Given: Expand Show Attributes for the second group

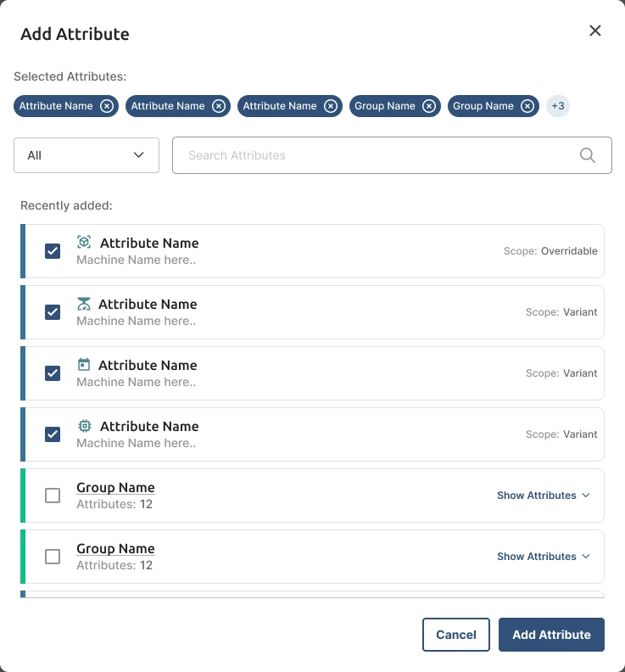Looking at the screenshot, I should [544, 557].
